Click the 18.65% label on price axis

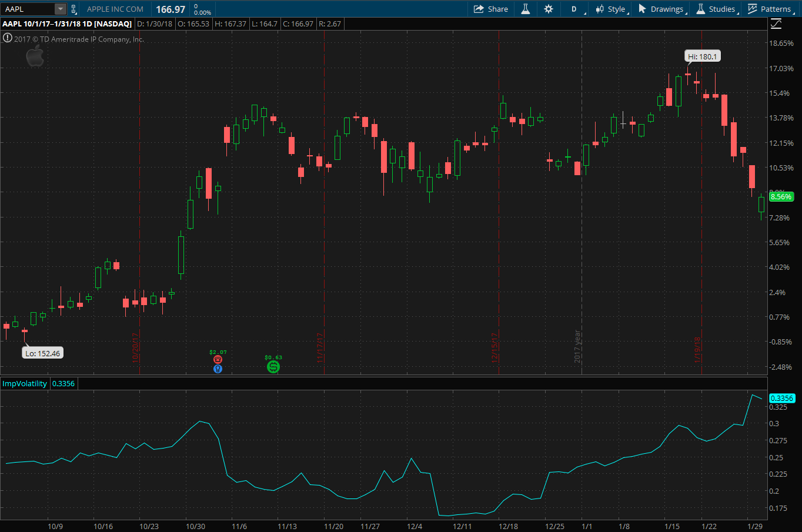tap(781, 44)
